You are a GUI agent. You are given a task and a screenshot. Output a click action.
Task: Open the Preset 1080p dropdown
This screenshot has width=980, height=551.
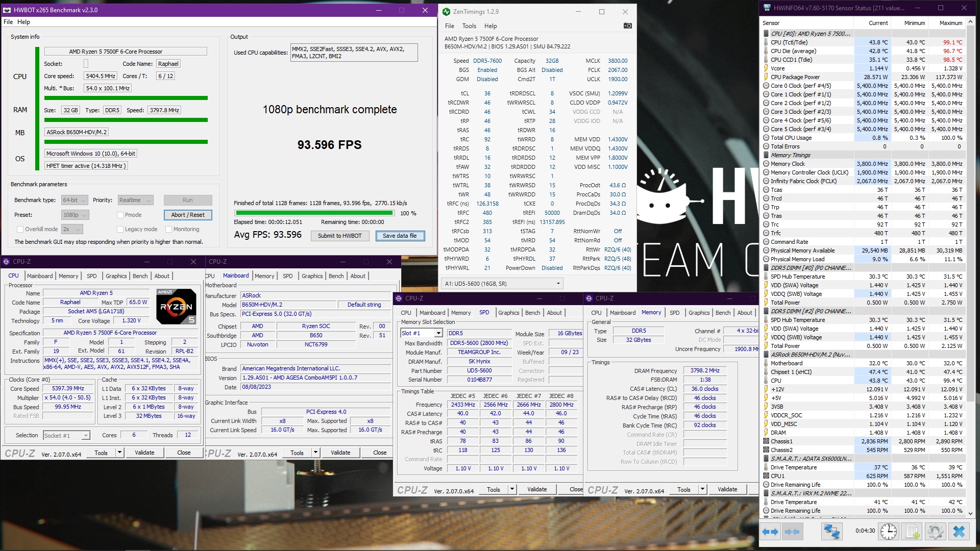pos(75,215)
